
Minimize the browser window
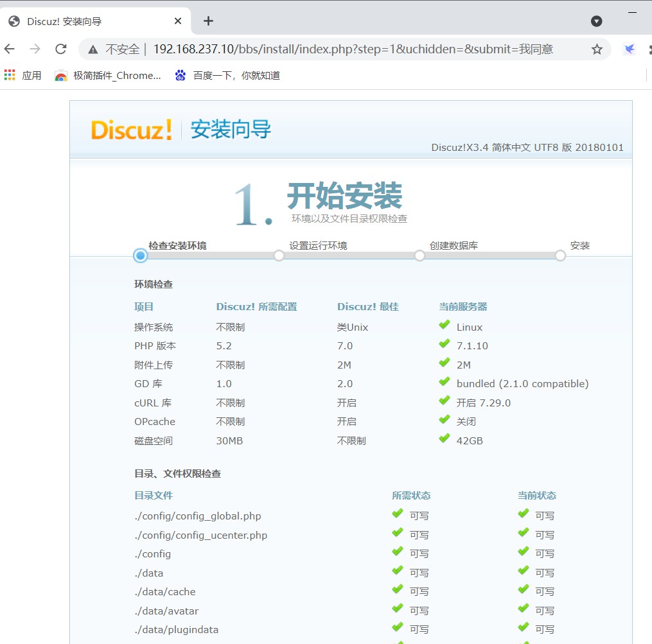[632, 12]
